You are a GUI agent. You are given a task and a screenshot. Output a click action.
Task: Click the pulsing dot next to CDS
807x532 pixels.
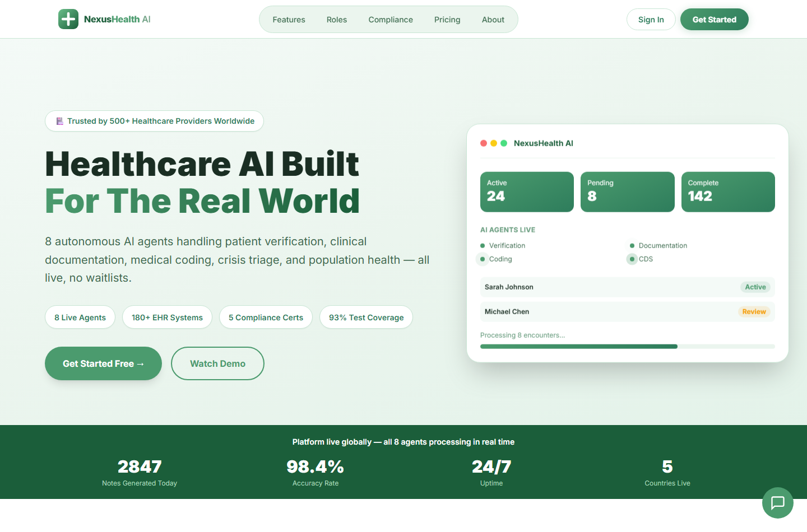[632, 259]
